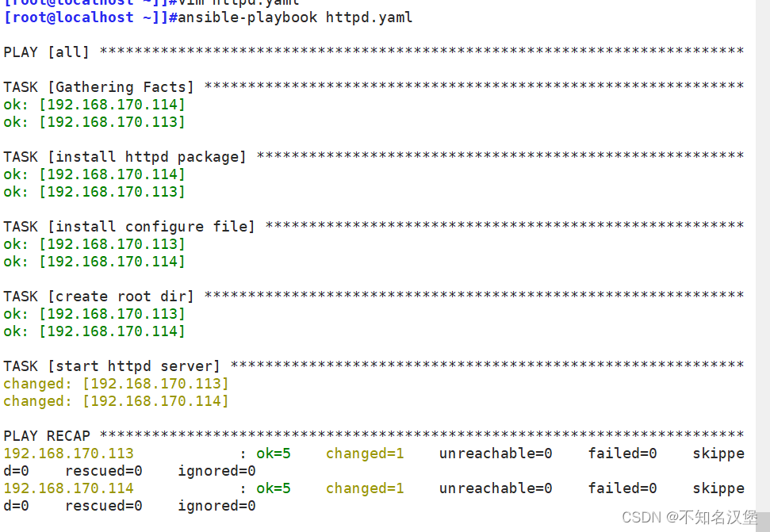The image size is (770, 532).
Task: Click unreachable=0 in the 192.168.170.114 recap row
Action: 496,488
